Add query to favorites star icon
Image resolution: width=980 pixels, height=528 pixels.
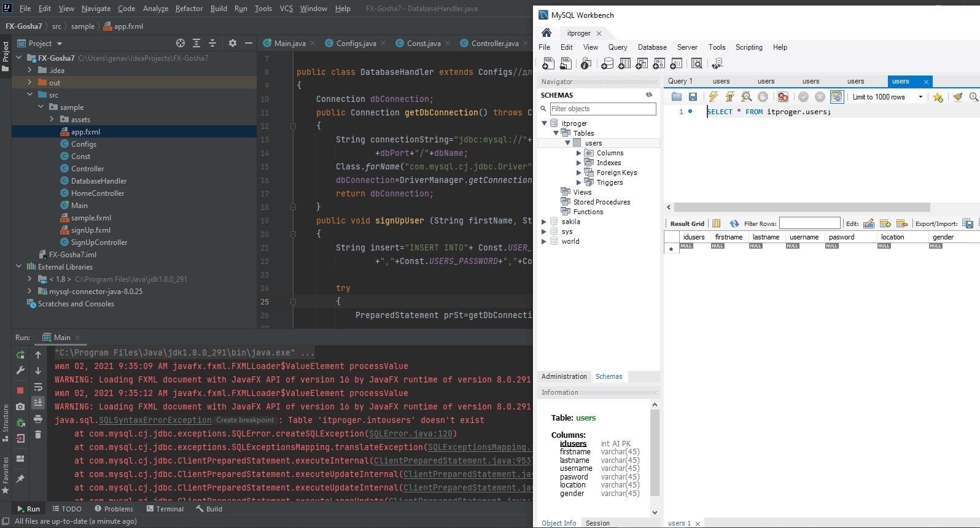(938, 97)
